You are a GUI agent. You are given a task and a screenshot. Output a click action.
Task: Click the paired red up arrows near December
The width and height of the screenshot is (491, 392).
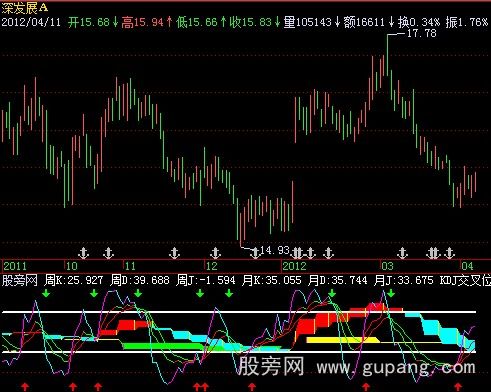[201, 387]
